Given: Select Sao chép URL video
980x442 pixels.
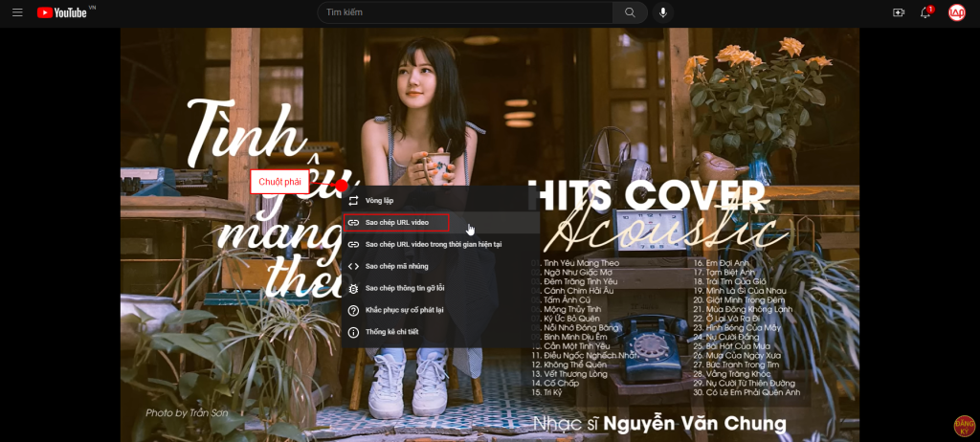Looking at the screenshot, I should click(396, 223).
